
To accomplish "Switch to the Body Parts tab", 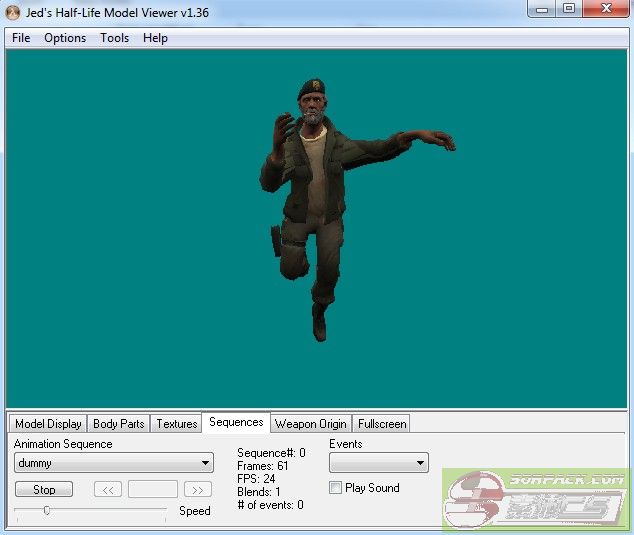I will [119, 424].
